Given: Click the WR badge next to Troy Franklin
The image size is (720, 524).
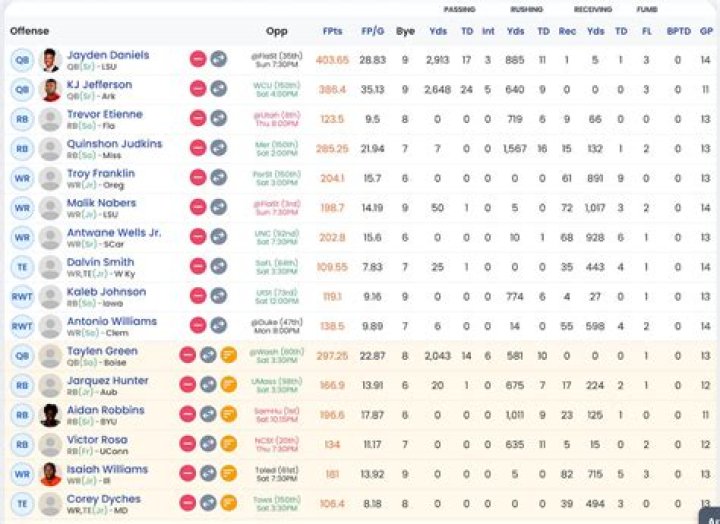Looking at the screenshot, I should click(22, 178).
